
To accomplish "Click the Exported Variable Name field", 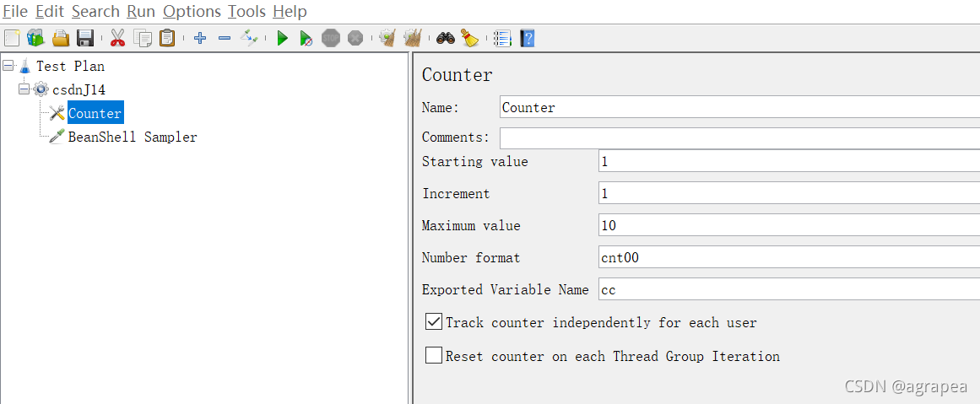I will [788, 289].
